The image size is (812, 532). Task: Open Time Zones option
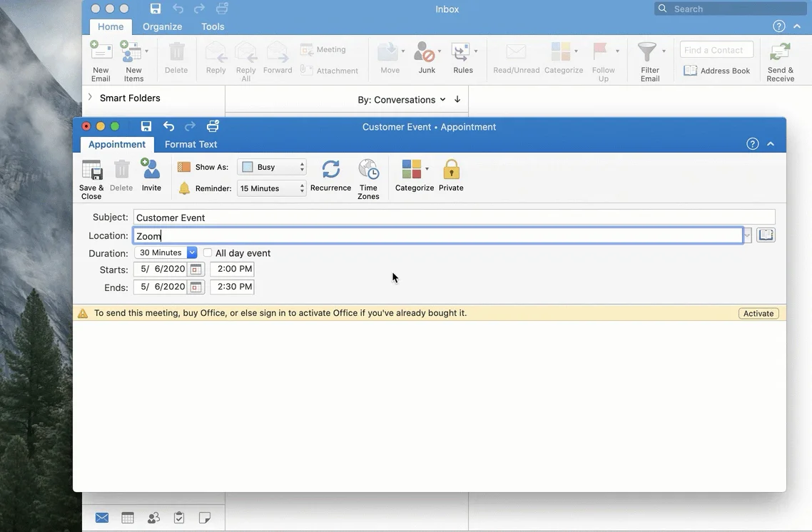[x=368, y=179]
